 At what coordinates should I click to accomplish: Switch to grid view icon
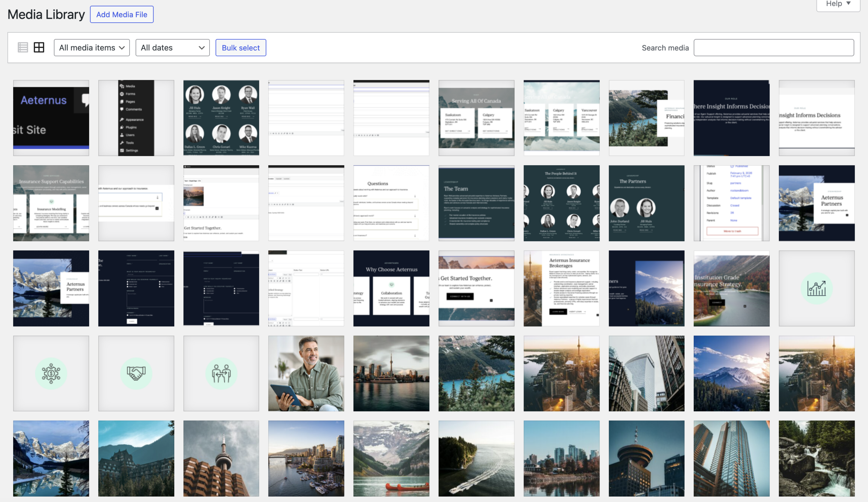pos(39,47)
